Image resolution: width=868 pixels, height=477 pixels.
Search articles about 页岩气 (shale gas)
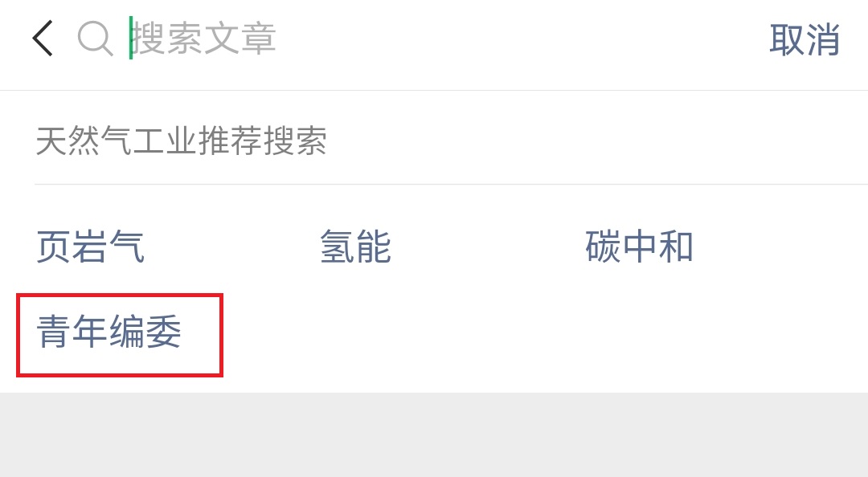pyautogui.click(x=91, y=247)
